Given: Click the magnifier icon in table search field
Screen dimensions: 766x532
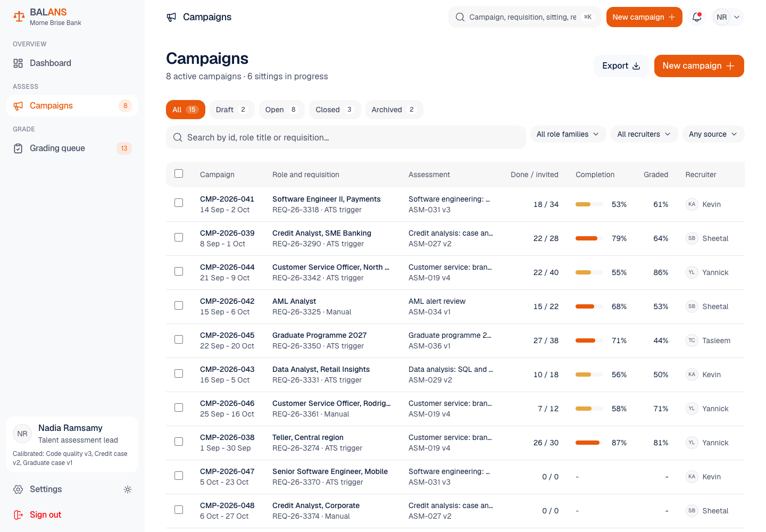Looking at the screenshot, I should [x=178, y=137].
